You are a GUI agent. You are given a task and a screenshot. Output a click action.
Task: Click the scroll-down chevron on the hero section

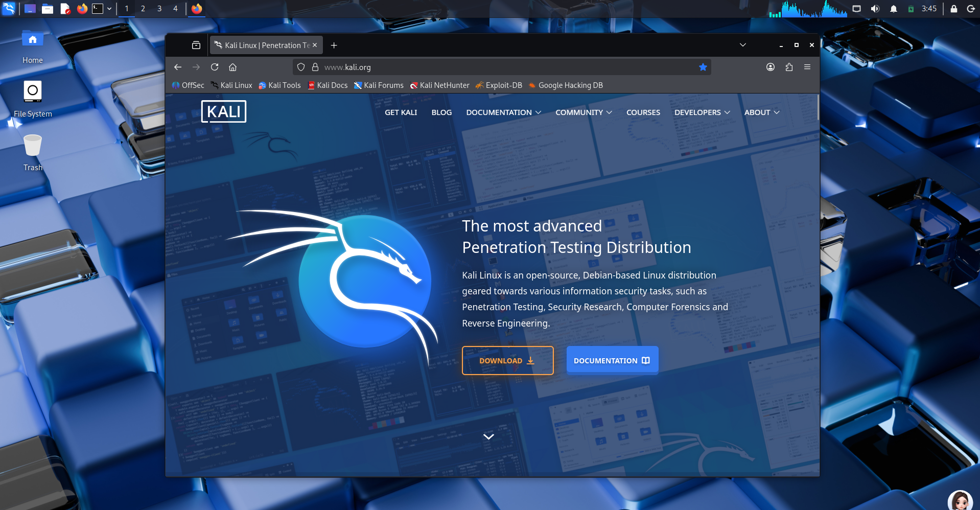(x=488, y=436)
